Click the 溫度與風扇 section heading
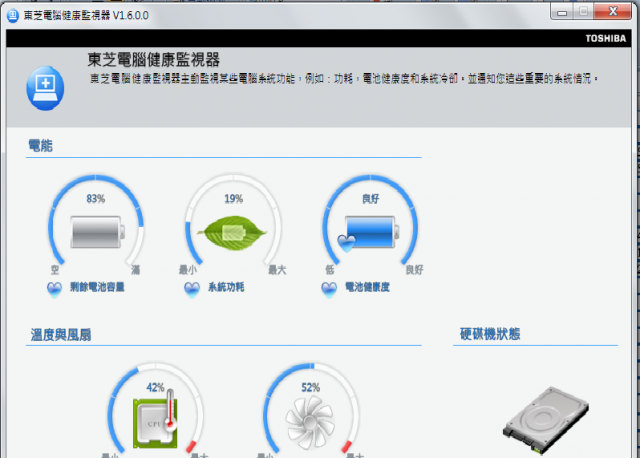 (61, 335)
